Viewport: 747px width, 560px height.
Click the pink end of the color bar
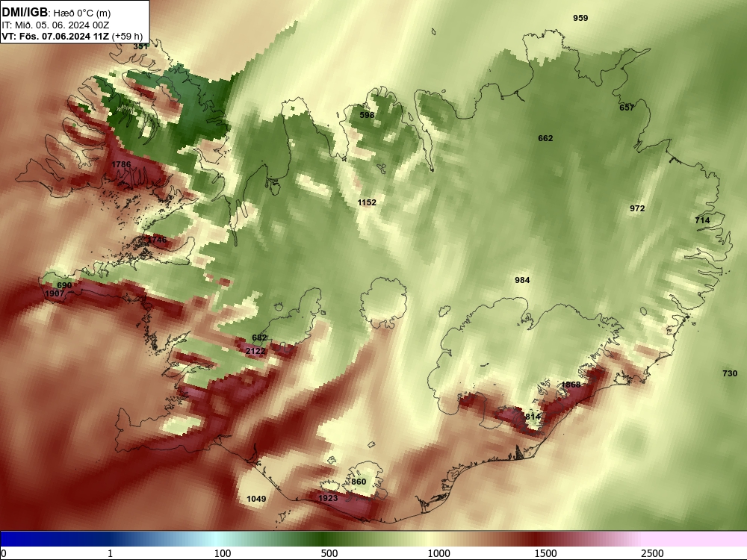coord(695,538)
